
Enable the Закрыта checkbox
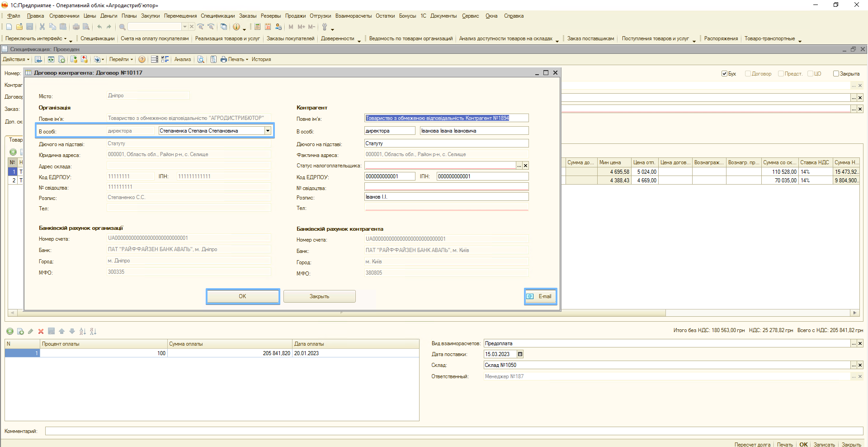click(x=836, y=74)
